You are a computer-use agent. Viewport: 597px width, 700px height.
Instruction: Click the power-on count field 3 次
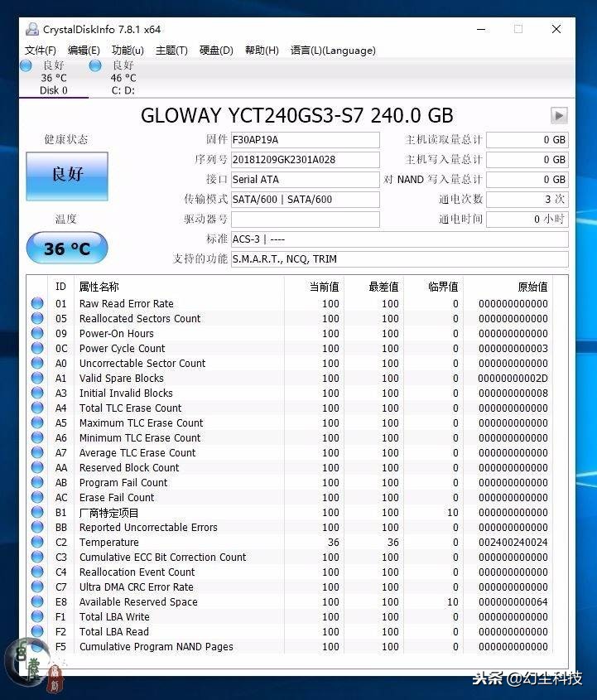point(527,199)
